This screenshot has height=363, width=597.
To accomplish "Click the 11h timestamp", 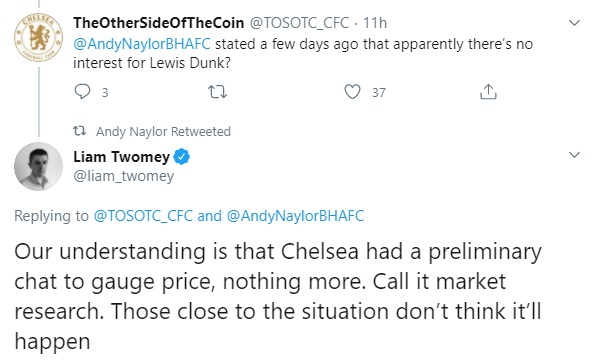I will point(375,23).
